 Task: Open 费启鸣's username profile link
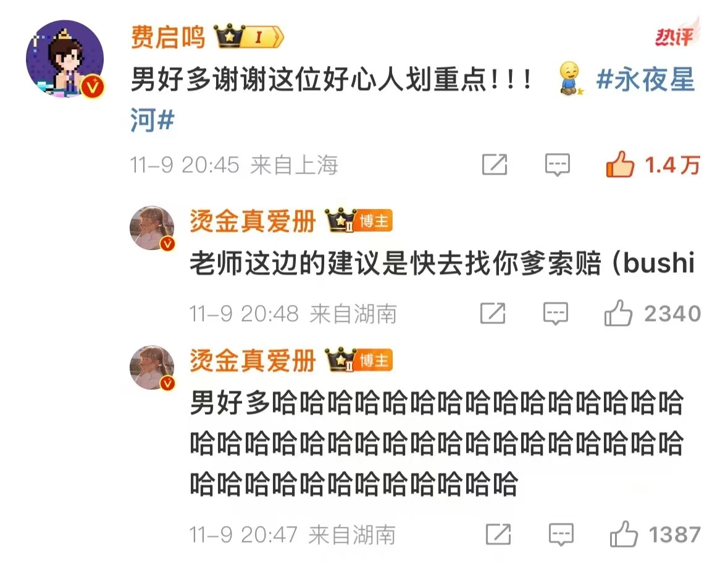click(167, 37)
